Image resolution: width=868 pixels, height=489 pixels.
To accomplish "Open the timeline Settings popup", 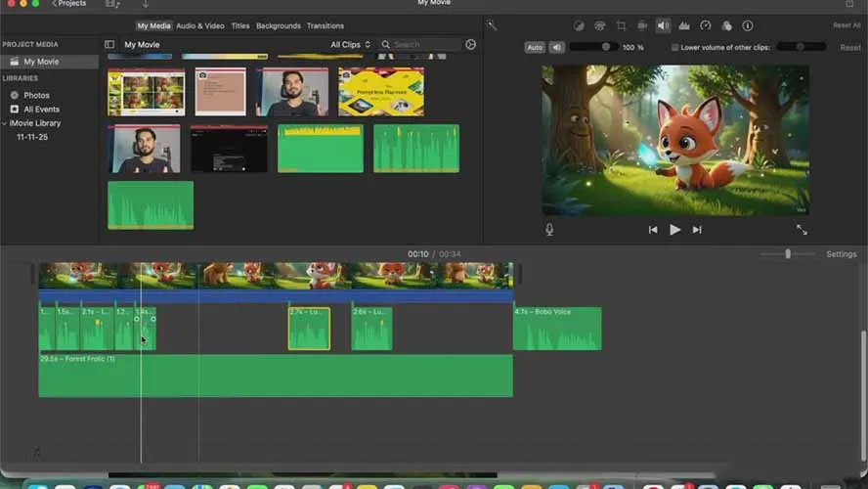I will [x=841, y=254].
